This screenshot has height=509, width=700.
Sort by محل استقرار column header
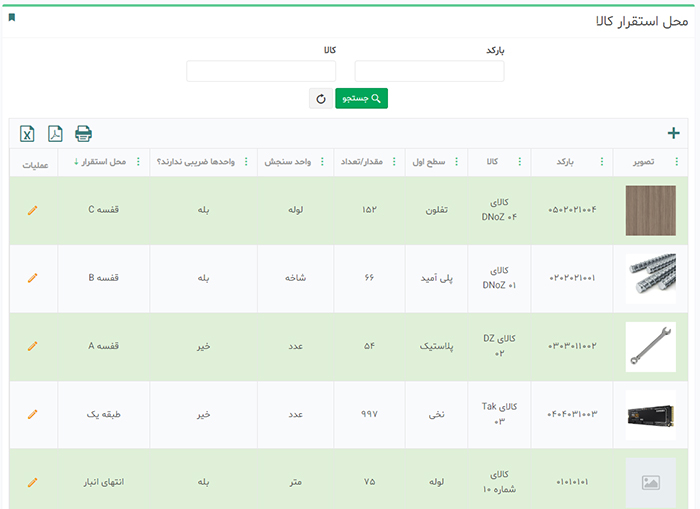(x=104, y=162)
